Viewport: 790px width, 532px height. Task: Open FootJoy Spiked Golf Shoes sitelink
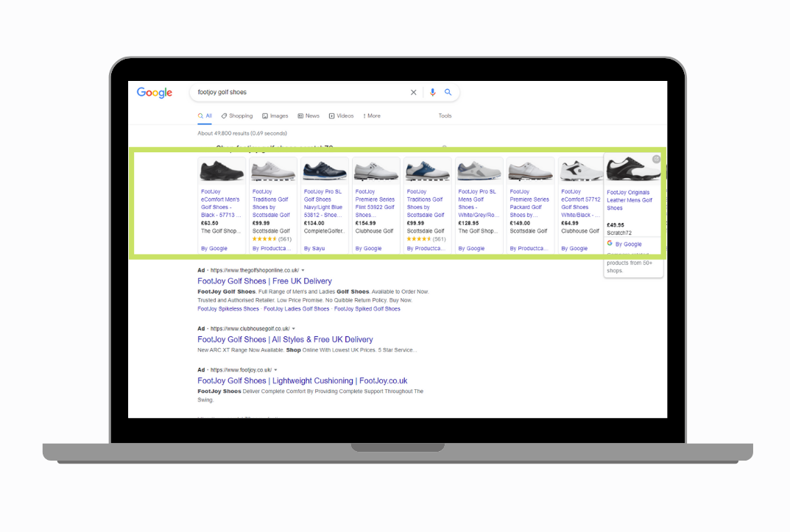[x=367, y=309]
